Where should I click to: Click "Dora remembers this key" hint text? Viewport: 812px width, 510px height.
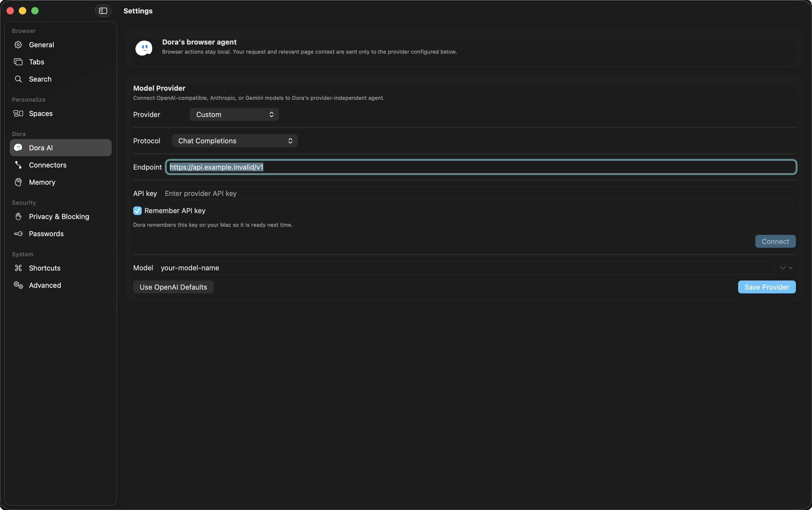click(213, 225)
